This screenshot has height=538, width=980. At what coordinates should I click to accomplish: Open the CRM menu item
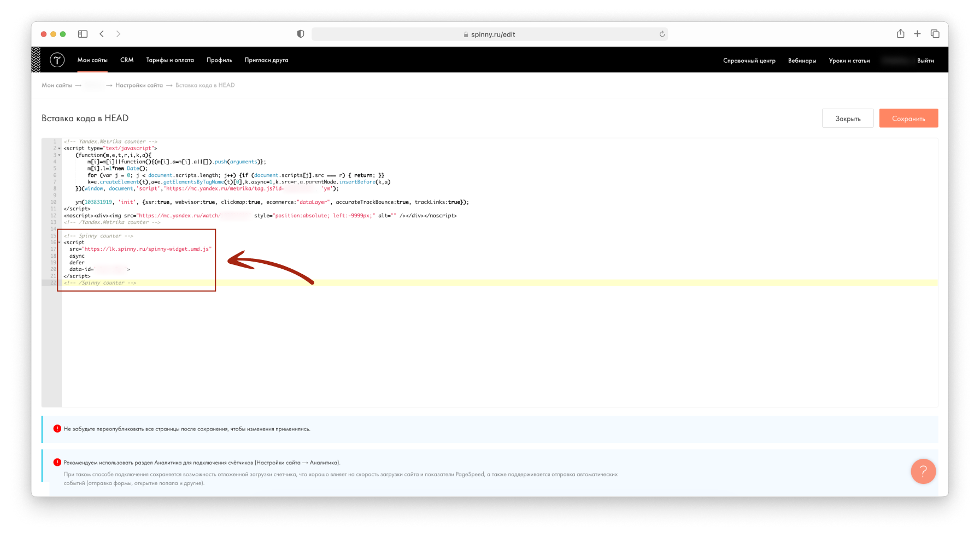point(127,60)
